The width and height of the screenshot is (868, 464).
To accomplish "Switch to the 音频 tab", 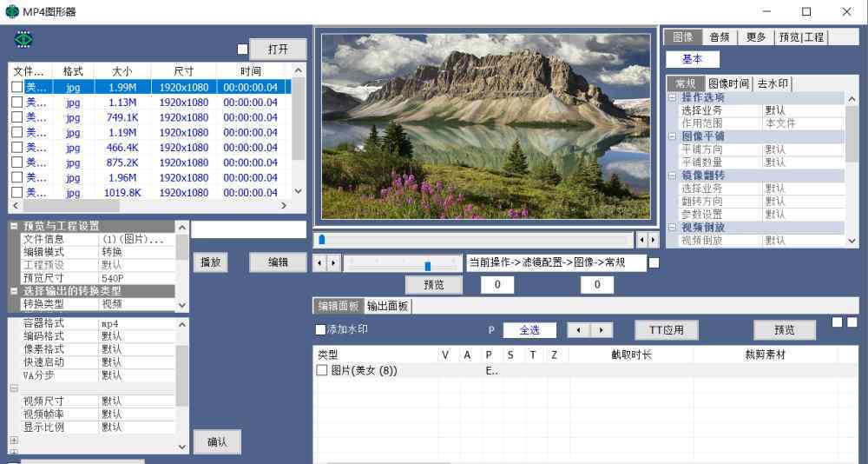I will (x=720, y=37).
